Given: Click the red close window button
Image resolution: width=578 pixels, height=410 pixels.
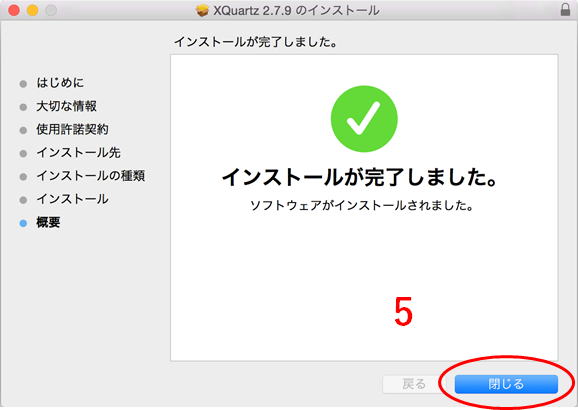Looking at the screenshot, I should (14, 10).
